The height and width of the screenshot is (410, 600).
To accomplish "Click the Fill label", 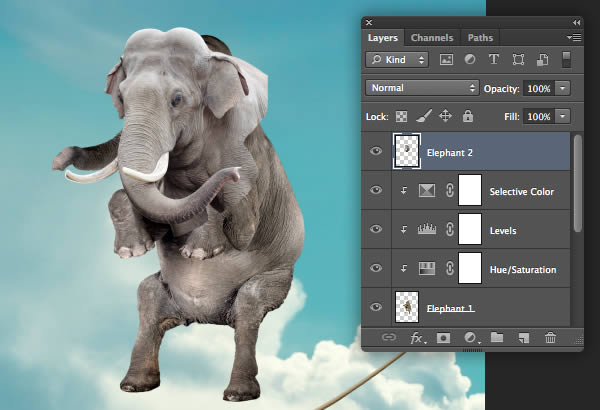I will click(511, 117).
